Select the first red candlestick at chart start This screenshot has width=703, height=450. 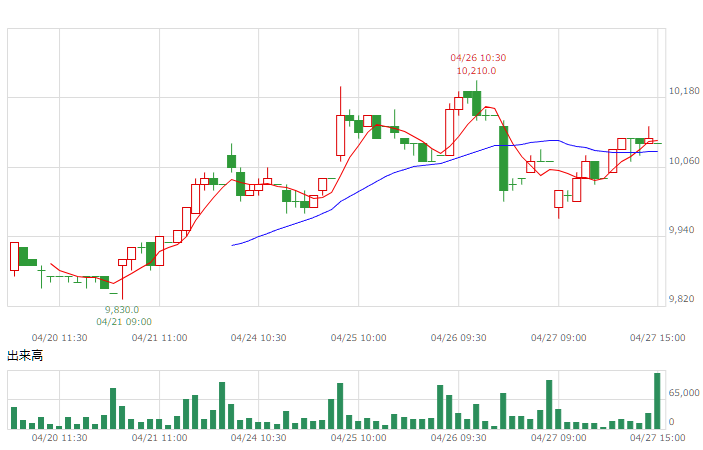[x=14, y=257]
